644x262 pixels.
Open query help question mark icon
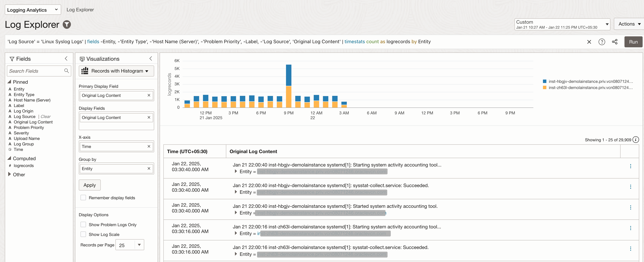[x=602, y=42]
